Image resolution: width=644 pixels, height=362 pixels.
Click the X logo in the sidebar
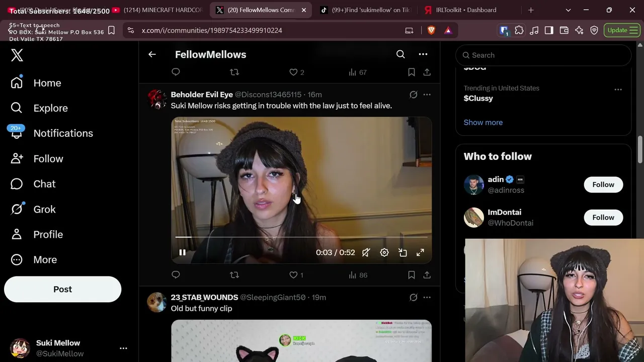(x=17, y=55)
